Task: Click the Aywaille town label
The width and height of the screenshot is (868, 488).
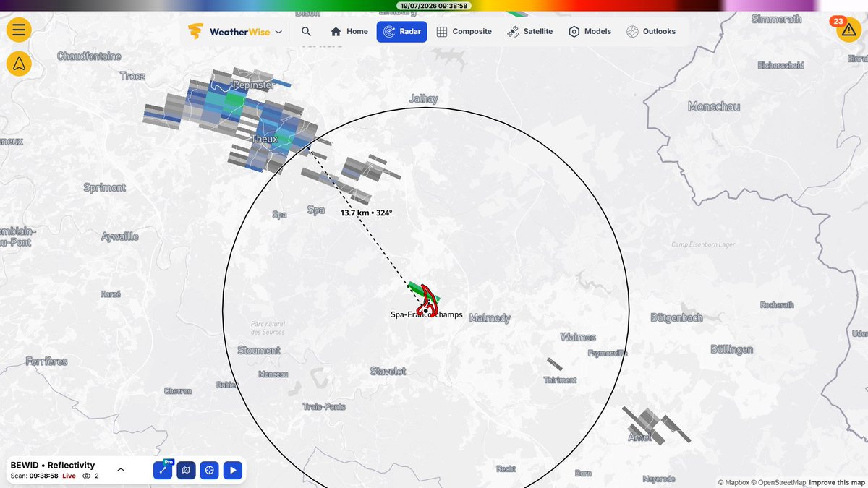Action: coord(120,236)
